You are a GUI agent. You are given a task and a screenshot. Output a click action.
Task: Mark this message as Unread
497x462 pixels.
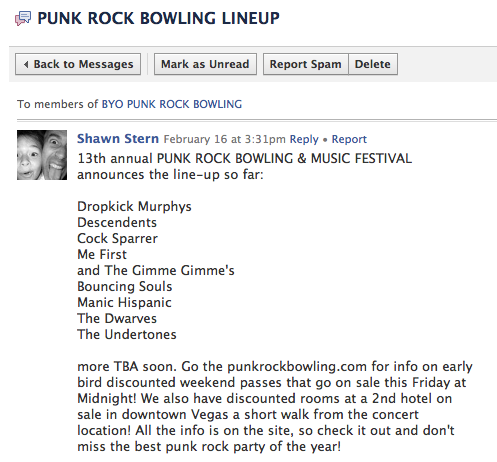coord(205,64)
